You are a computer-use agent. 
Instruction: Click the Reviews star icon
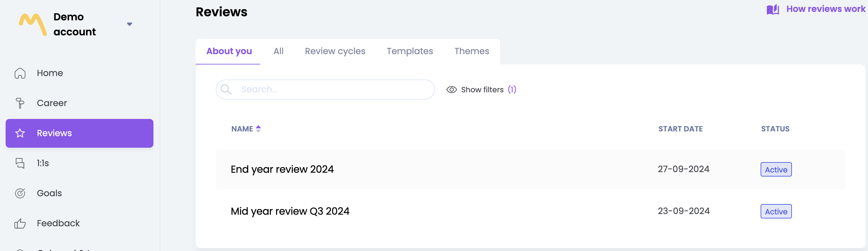[20, 133]
